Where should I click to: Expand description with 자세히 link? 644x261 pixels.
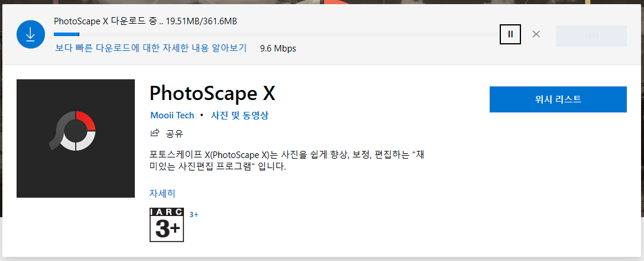coord(162,193)
